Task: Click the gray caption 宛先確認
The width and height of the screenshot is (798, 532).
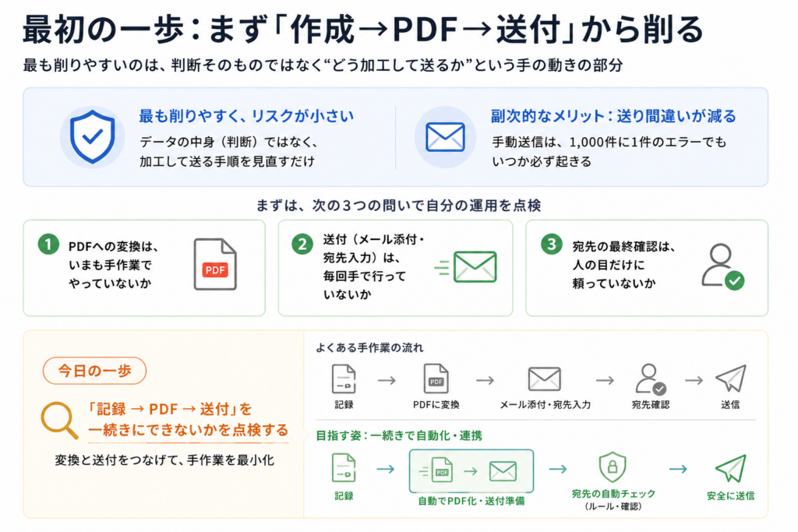Action: (x=651, y=405)
